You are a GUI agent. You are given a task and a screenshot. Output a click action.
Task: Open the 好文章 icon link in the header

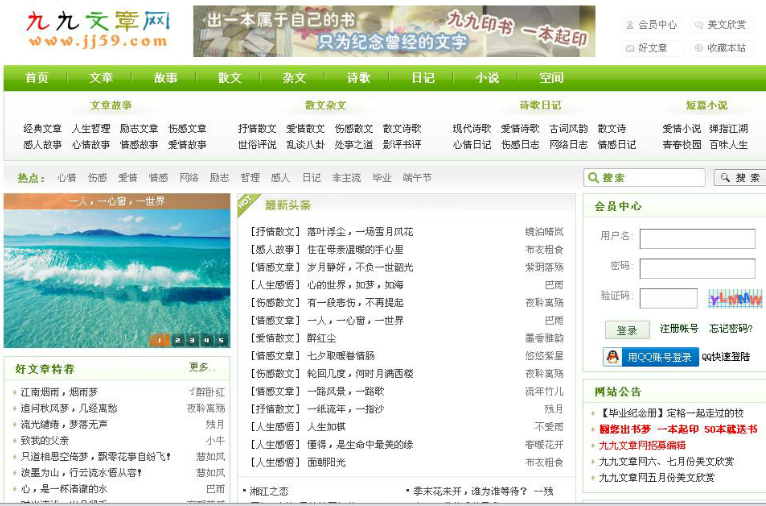[647, 48]
